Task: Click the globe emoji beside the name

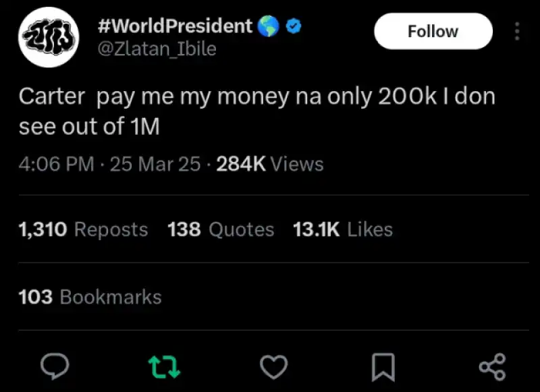Action: 266,26
